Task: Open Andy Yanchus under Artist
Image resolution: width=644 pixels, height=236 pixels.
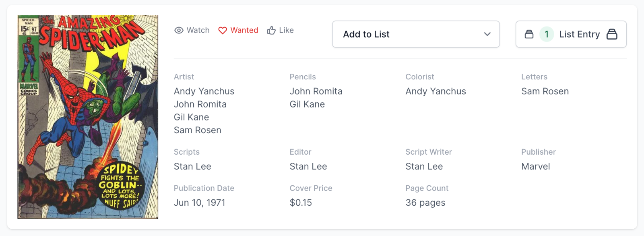Action: 204,91
